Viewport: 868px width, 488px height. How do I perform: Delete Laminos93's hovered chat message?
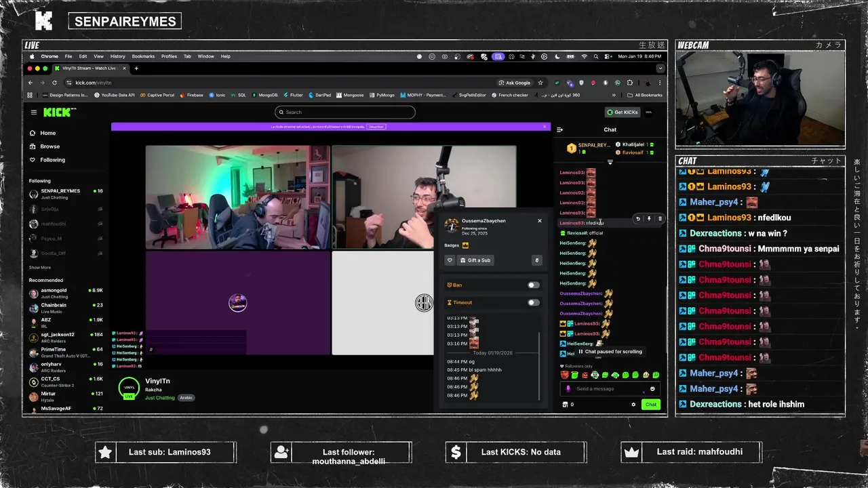click(660, 219)
